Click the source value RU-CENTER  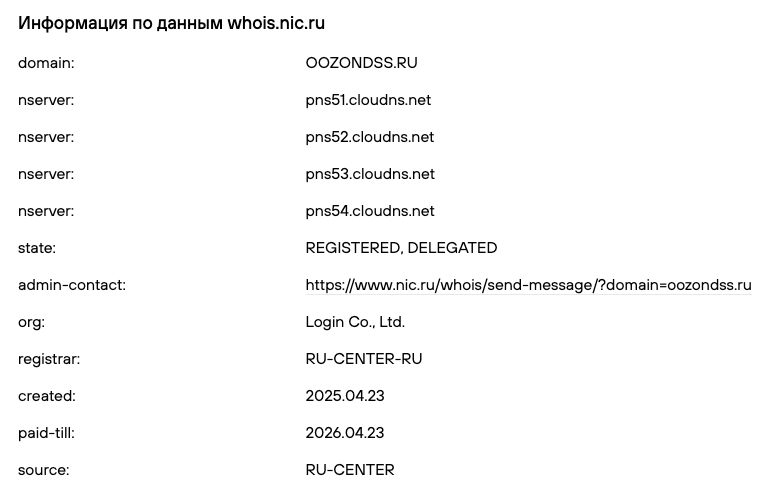(x=350, y=470)
